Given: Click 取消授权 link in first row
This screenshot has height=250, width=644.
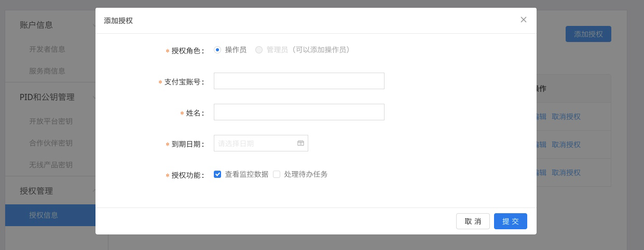Looking at the screenshot, I should (x=566, y=117).
